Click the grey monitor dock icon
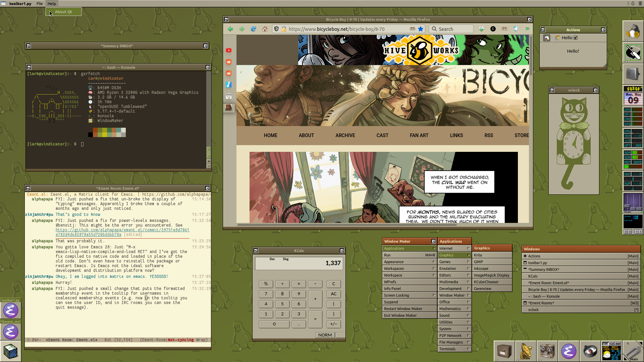The image size is (644, 362). tap(633, 74)
